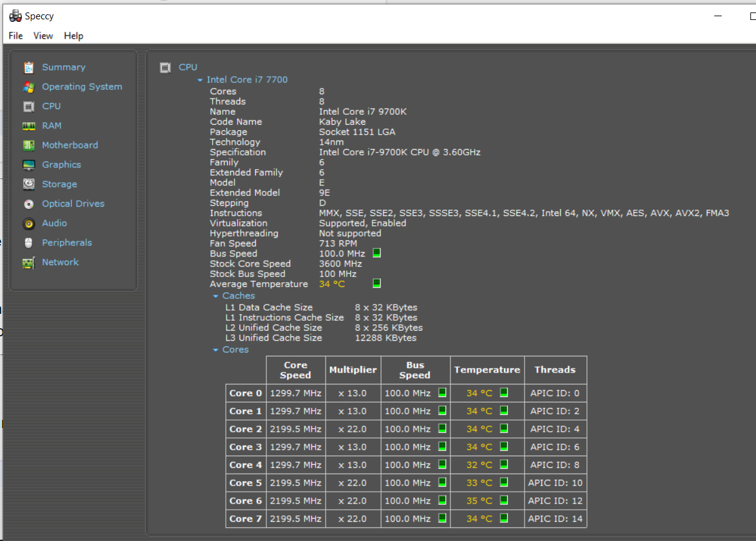Open the Motherboard section icon
This screenshot has height=541, width=756.
29,145
